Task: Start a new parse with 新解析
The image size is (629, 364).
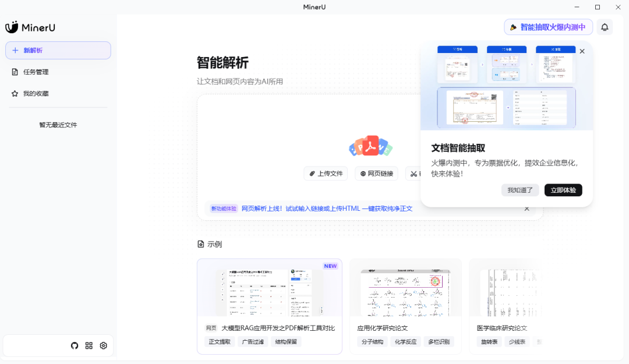Action: [58, 50]
